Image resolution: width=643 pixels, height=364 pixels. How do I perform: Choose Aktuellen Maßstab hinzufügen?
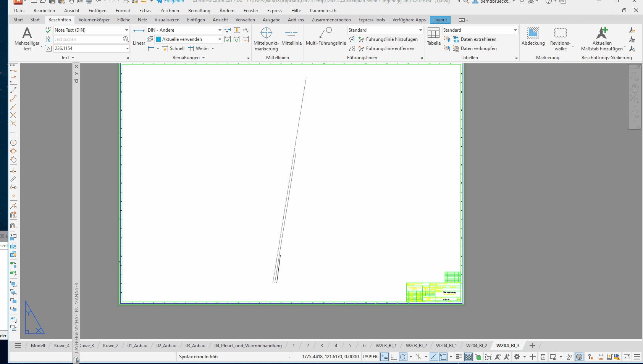602,39
